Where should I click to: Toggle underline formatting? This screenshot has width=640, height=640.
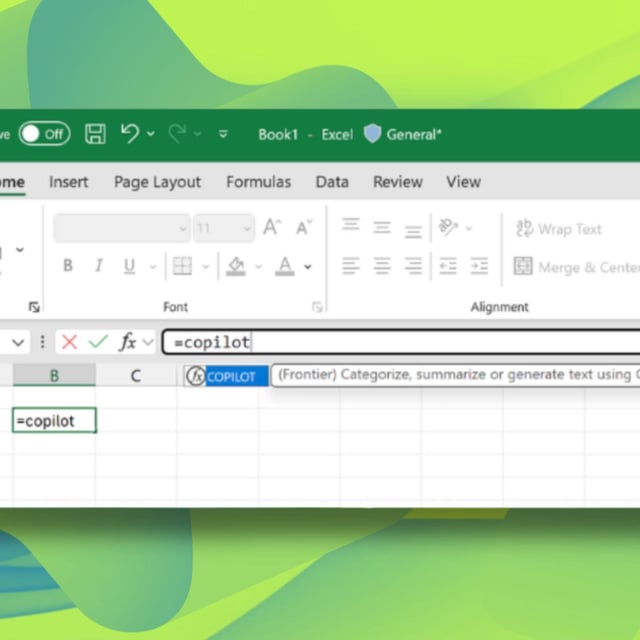pos(129,266)
